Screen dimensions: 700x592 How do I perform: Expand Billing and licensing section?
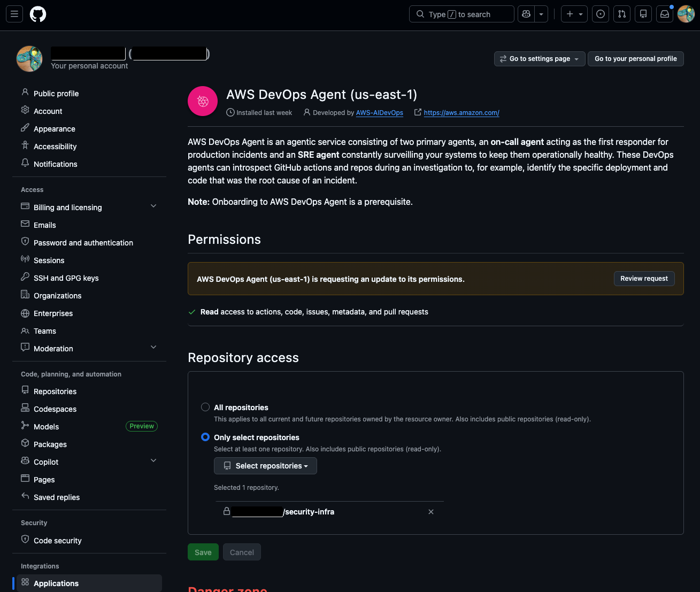[153, 207]
